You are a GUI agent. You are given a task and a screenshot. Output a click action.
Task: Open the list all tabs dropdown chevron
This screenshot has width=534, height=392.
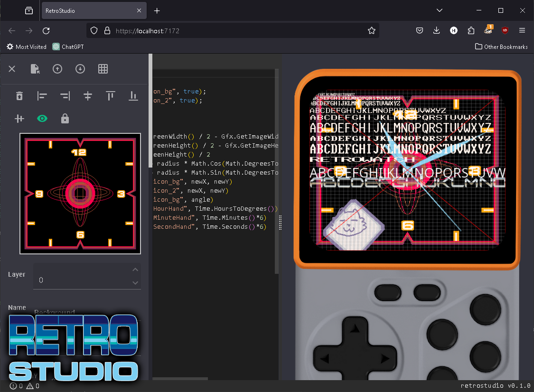point(440,10)
